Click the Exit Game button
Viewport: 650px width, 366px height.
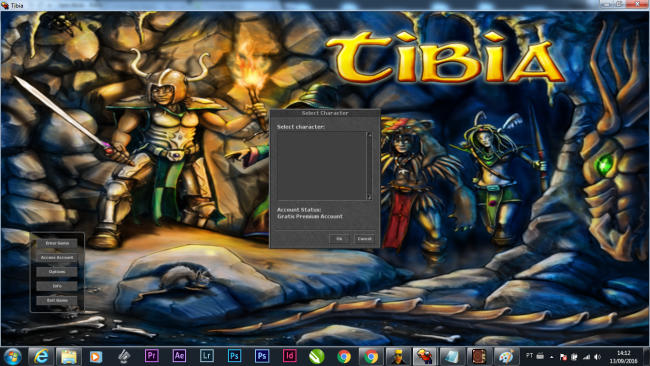pos(57,300)
